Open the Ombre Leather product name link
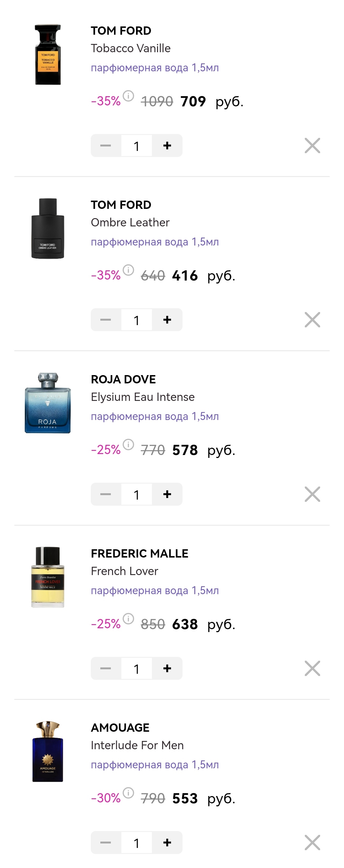 pos(130,222)
